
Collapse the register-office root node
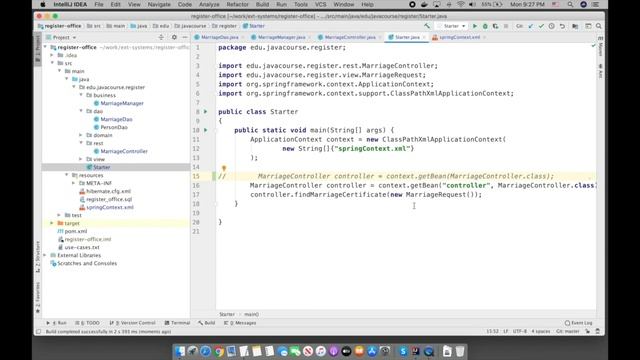(x=45, y=47)
